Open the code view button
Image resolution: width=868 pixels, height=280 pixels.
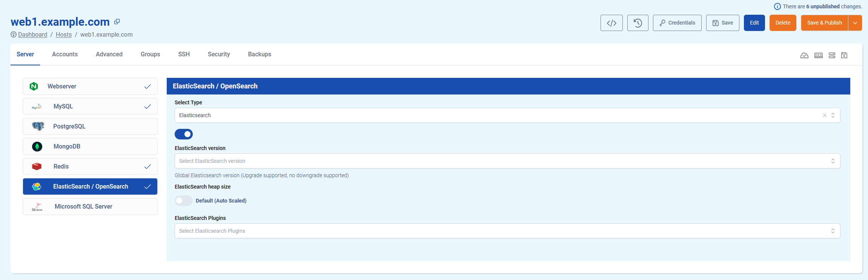coord(611,23)
